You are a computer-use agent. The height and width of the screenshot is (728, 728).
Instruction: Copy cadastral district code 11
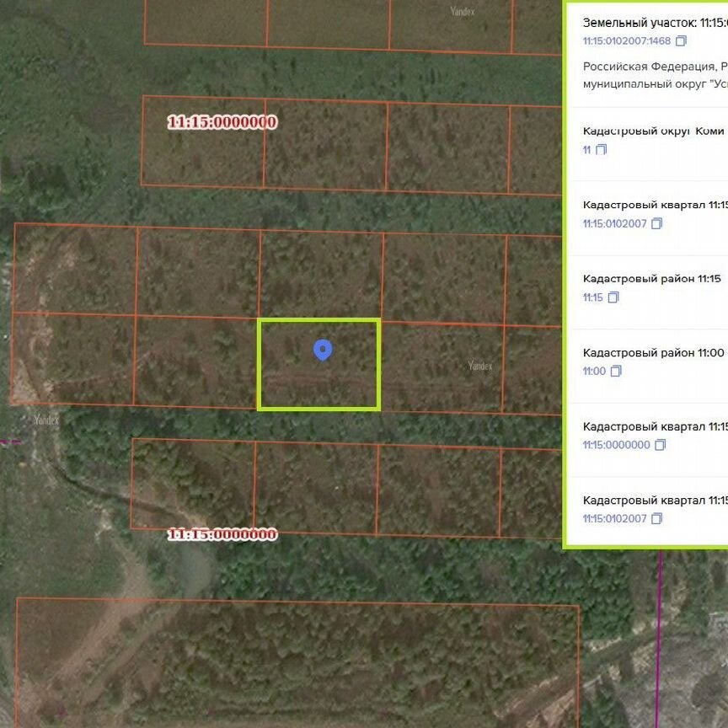pyautogui.click(x=601, y=150)
